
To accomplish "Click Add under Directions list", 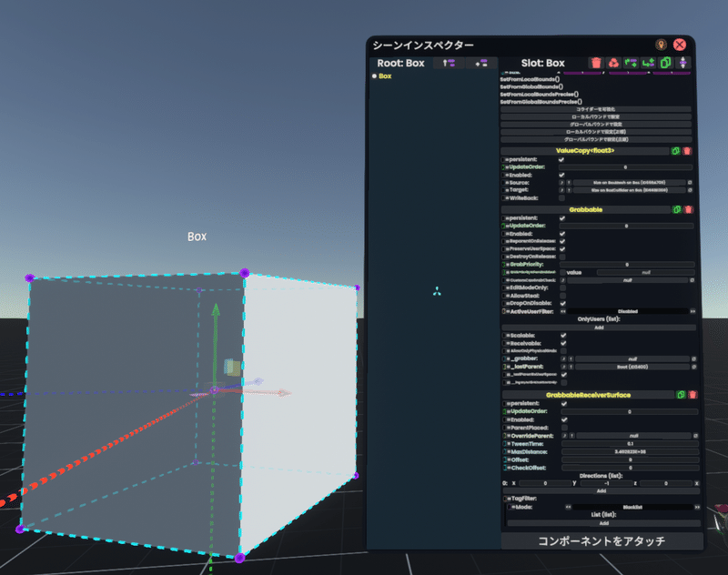I will click(602, 491).
